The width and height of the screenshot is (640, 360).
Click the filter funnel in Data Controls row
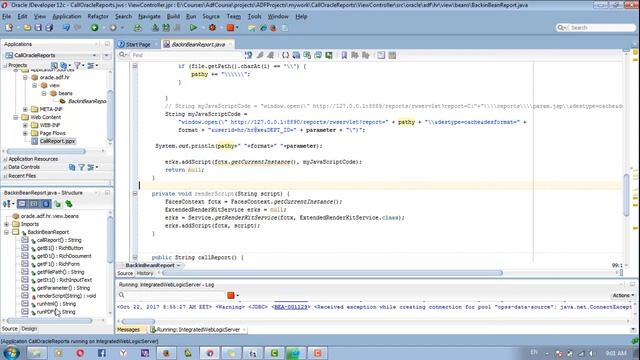coord(82,167)
